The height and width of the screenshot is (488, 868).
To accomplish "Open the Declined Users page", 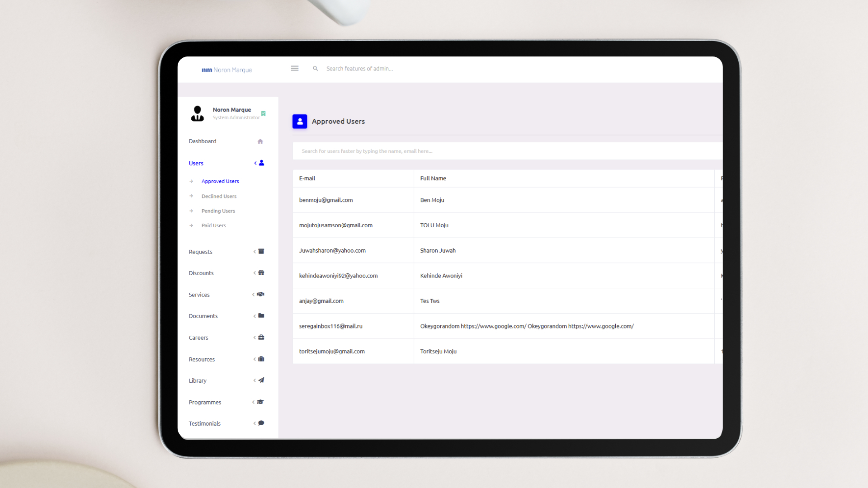I will 219,196.
